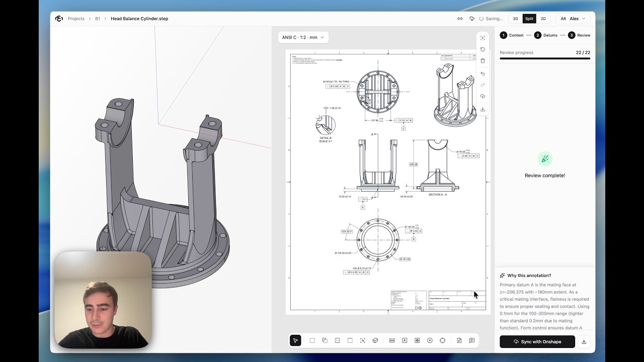Choose the dashed square selection tool
Viewport: 644px width, 362px height.
click(x=312, y=340)
